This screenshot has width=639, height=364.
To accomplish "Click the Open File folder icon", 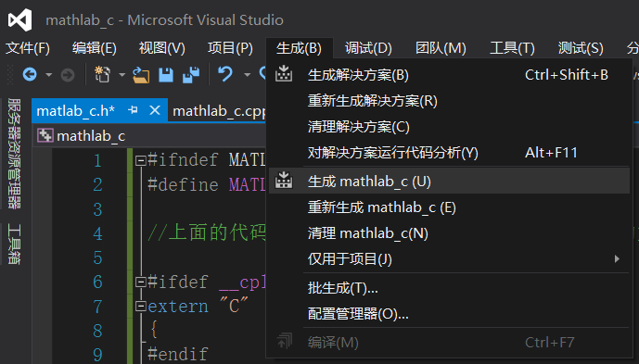I will point(141,75).
